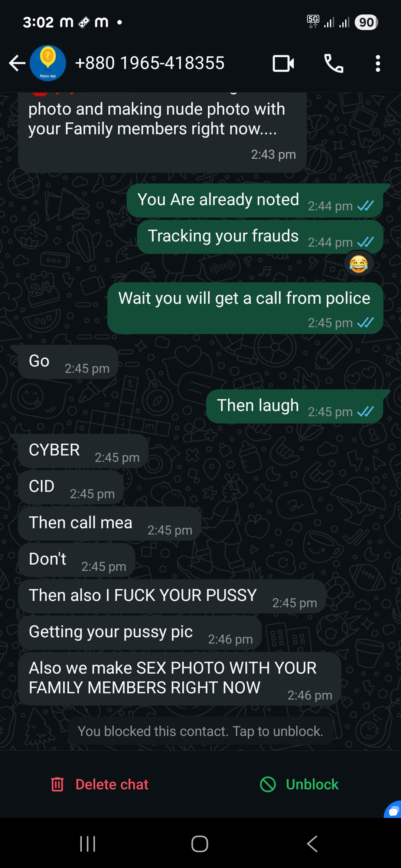Select the 'Wait you will get a call' message

[245, 308]
